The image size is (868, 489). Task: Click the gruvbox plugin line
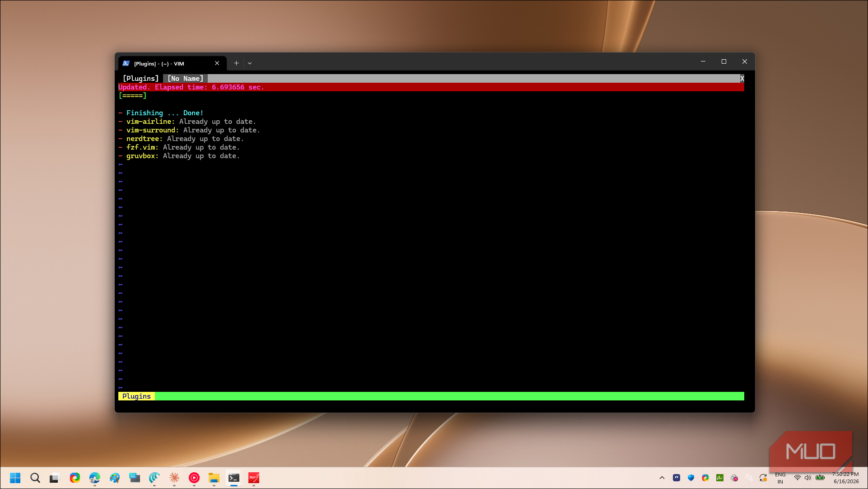pos(179,156)
